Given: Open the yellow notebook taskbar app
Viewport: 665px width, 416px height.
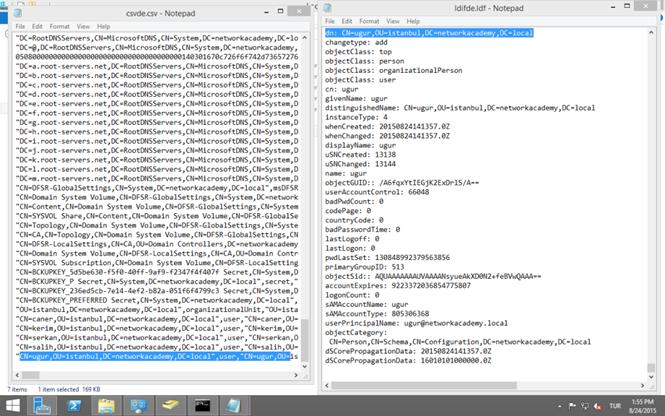Looking at the screenshot, I should click(x=170, y=406).
